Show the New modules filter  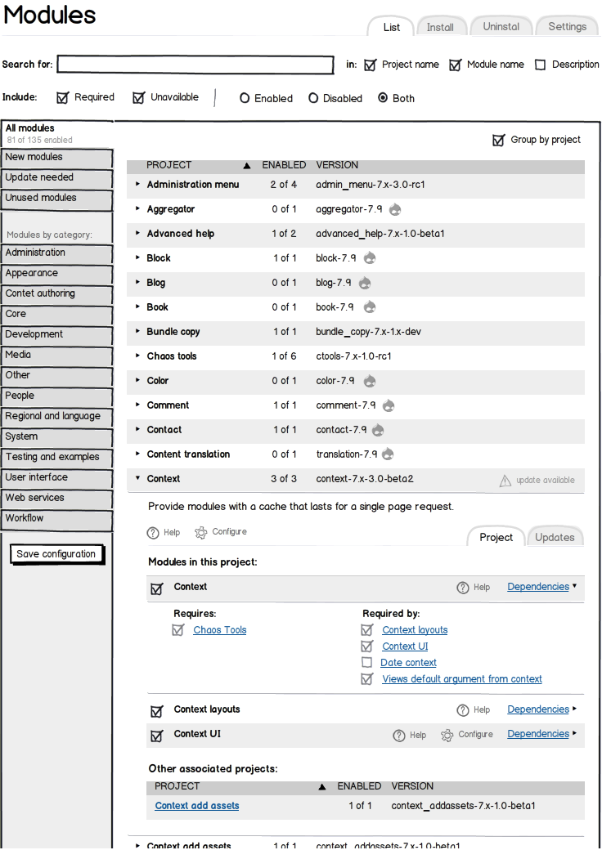coord(56,158)
